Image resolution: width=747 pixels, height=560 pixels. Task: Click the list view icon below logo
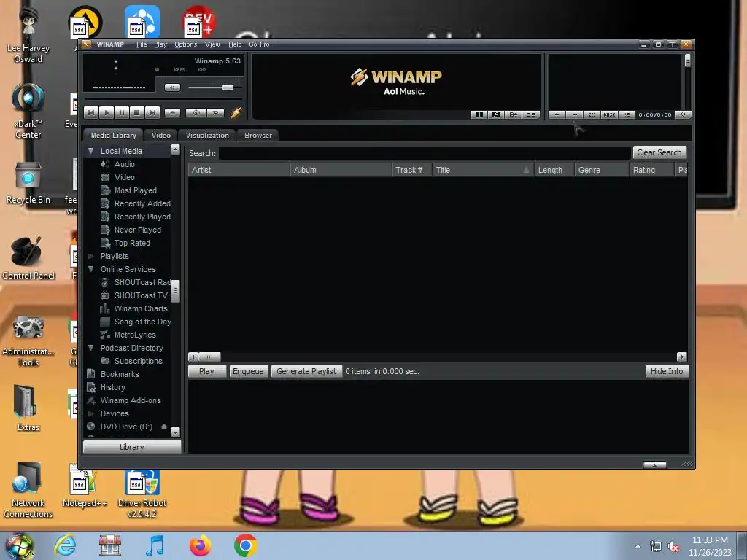(530, 114)
